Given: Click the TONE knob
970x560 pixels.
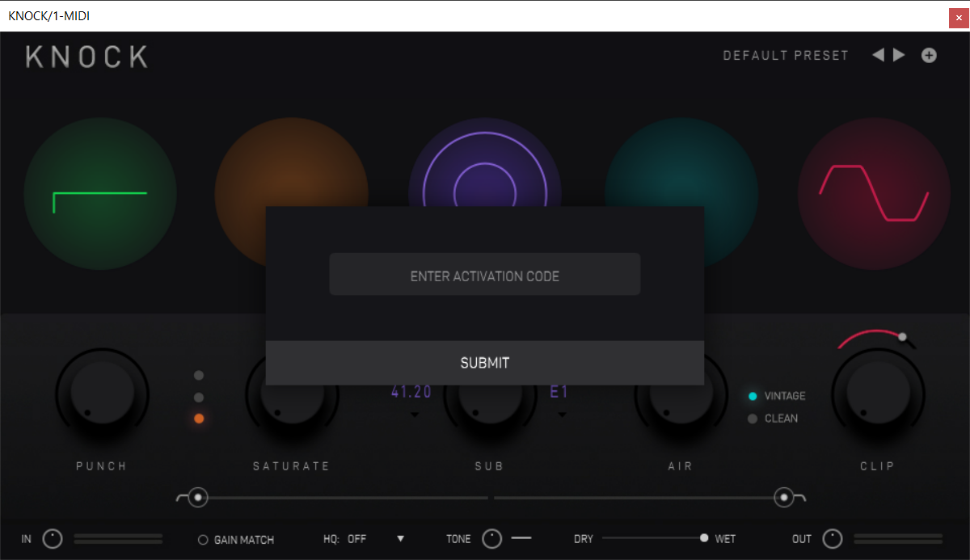Looking at the screenshot, I should pyautogui.click(x=491, y=539).
